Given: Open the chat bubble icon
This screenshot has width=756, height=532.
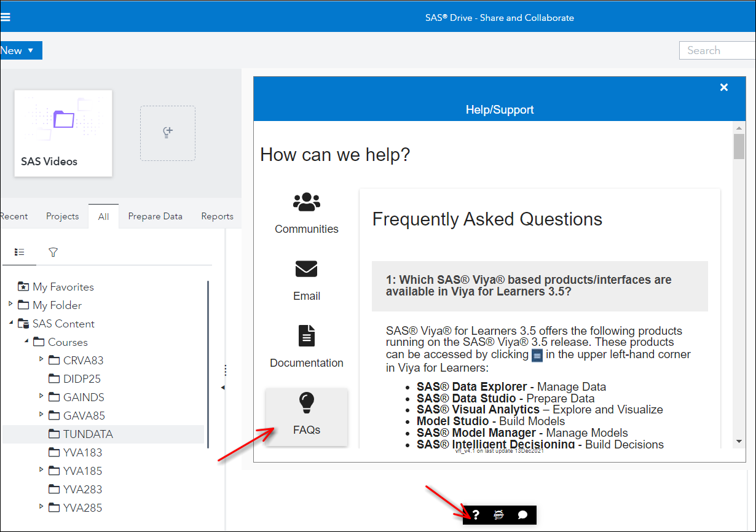Looking at the screenshot, I should tap(523, 515).
